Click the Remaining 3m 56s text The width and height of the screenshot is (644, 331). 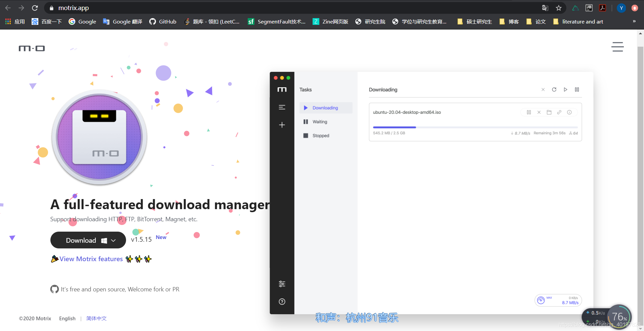point(549,133)
